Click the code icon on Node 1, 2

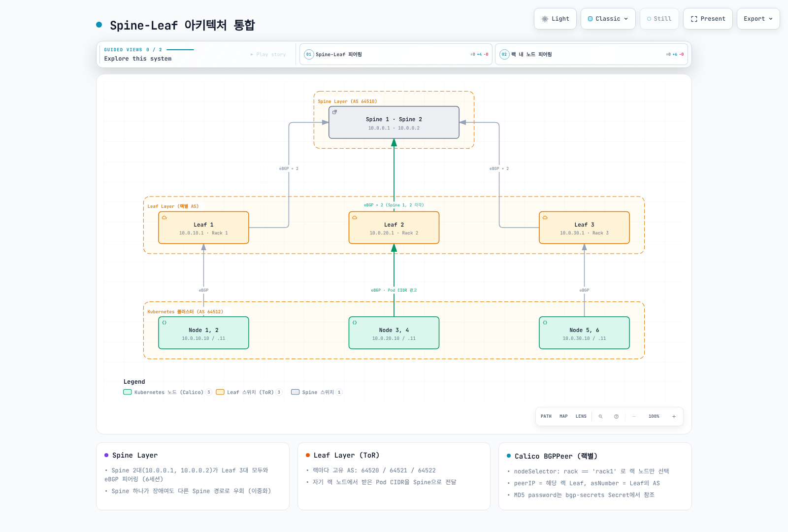click(x=164, y=323)
